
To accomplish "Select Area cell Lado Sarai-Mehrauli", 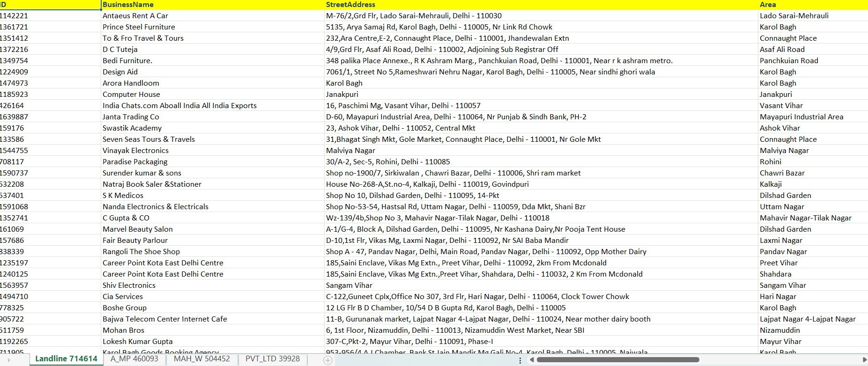I will pos(813,15).
